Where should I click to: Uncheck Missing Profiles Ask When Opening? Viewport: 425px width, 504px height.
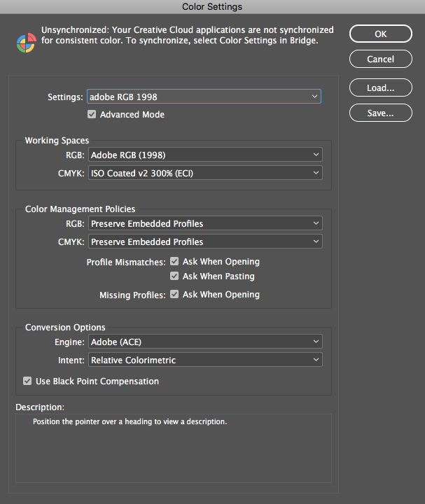tap(174, 294)
